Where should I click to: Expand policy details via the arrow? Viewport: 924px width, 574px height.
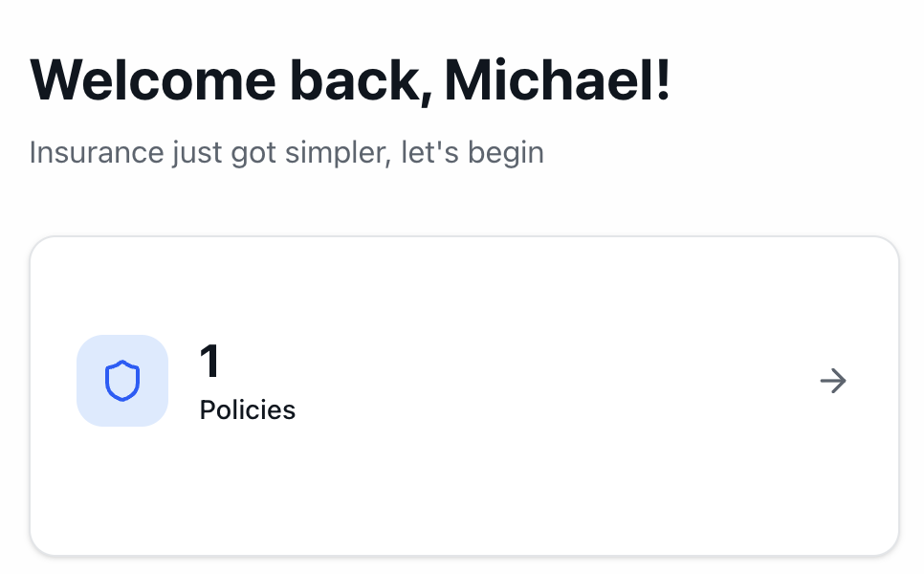(x=833, y=382)
